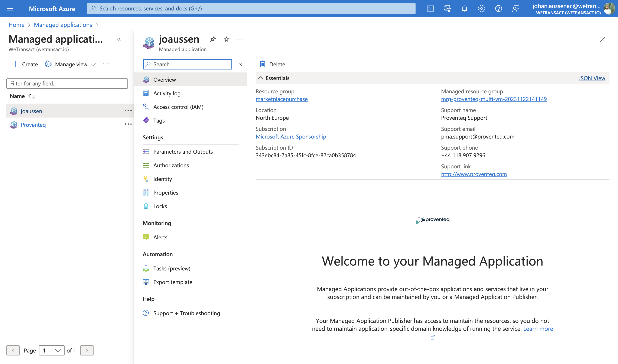The width and height of the screenshot is (618, 364).
Task: Pin joaussen to the dashboard
Action: tap(213, 39)
